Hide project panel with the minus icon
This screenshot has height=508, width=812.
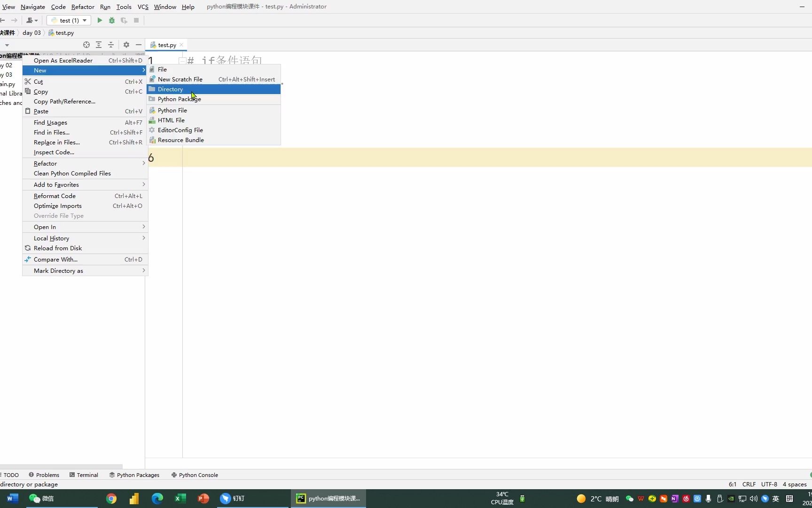tap(139, 45)
